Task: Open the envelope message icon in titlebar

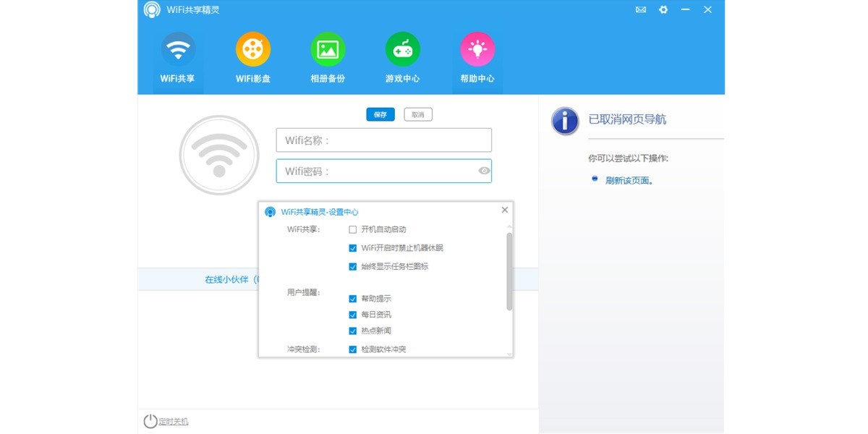Action: pyautogui.click(x=640, y=9)
